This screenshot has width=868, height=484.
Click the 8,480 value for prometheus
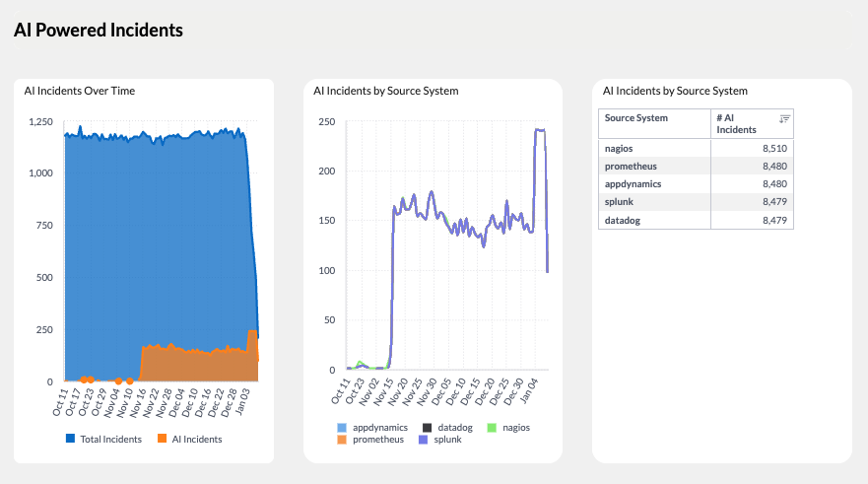[774, 167]
